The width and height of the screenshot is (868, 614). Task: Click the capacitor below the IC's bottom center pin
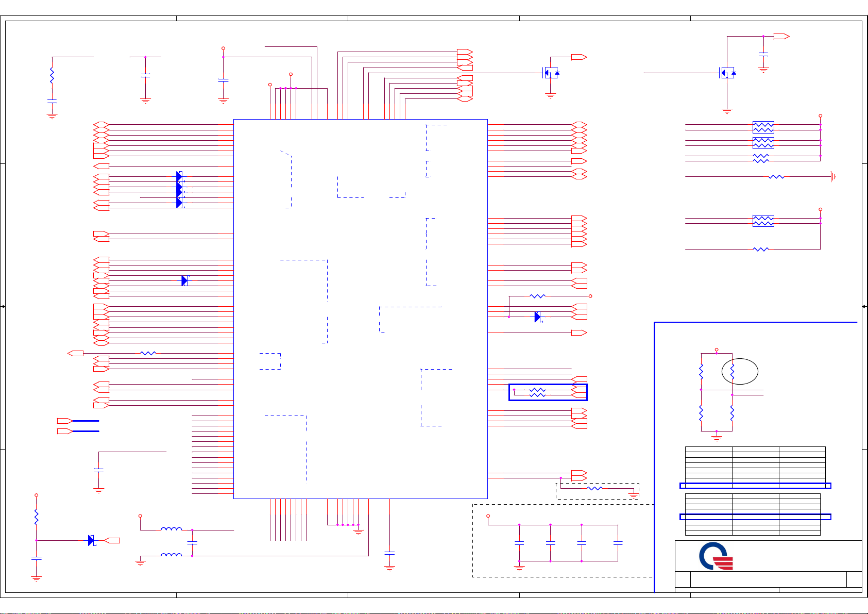pos(389,553)
